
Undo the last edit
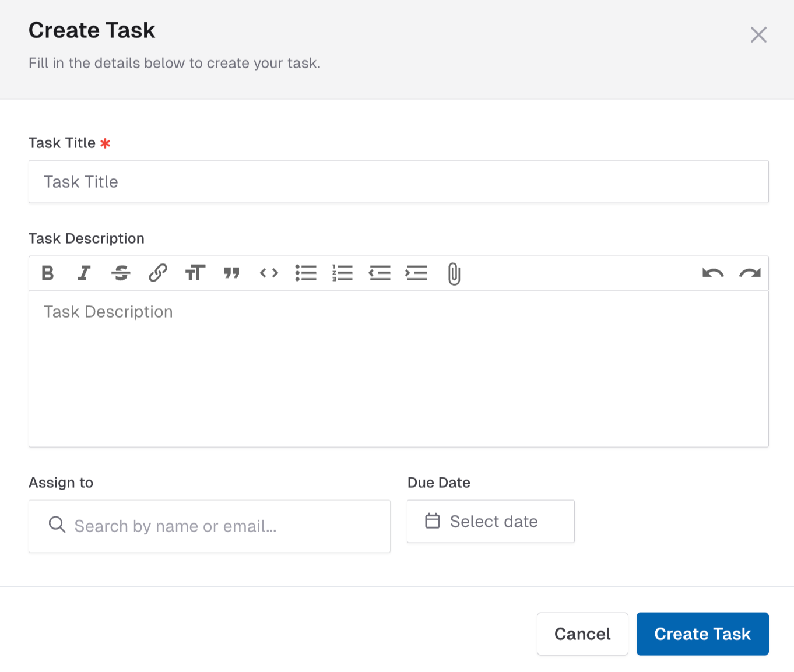coord(713,273)
